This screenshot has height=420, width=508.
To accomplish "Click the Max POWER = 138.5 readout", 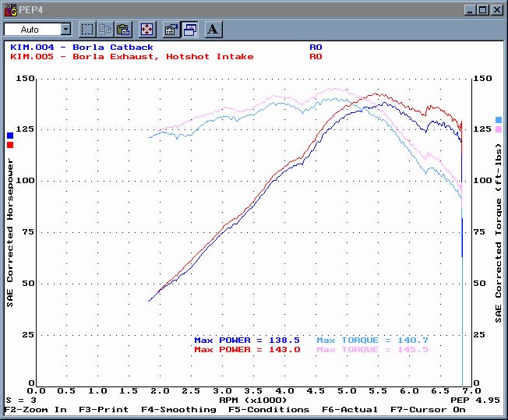I will tap(247, 341).
